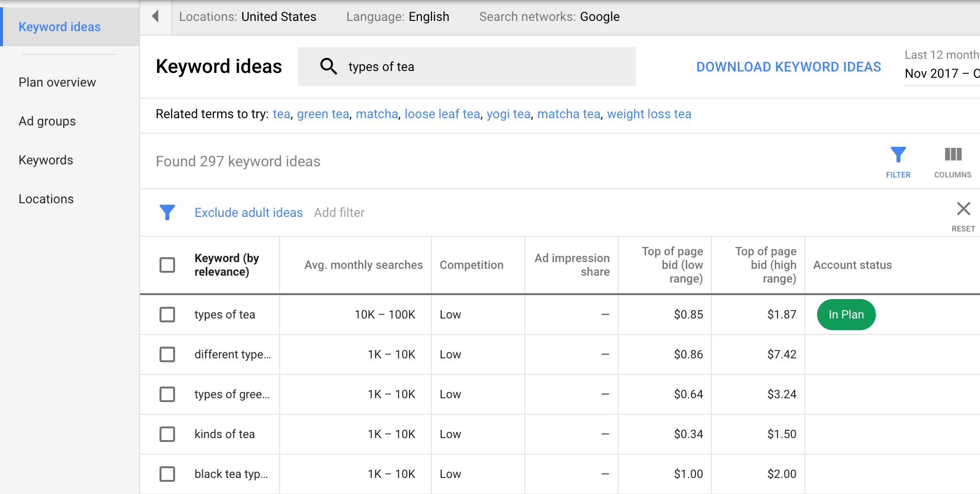Click the search magnifier icon
Screen dimensions: 980x494
(x=328, y=67)
